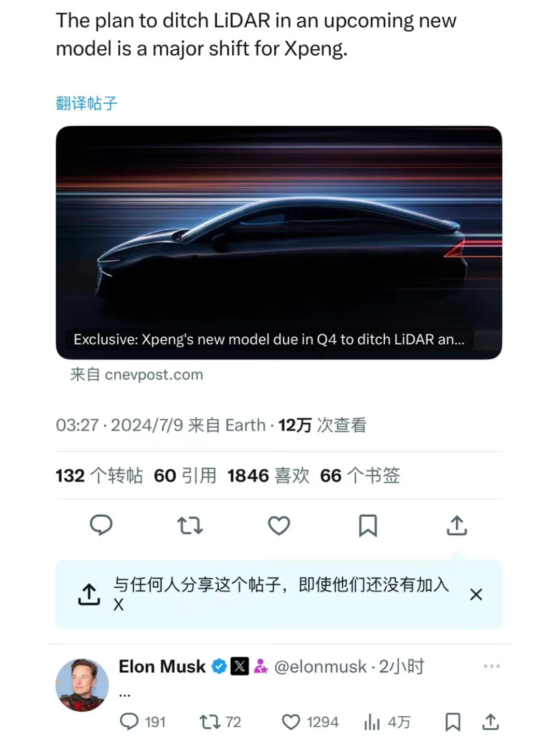This screenshot has height=747, width=560.
Task: Open share icon for main post
Action: click(457, 525)
